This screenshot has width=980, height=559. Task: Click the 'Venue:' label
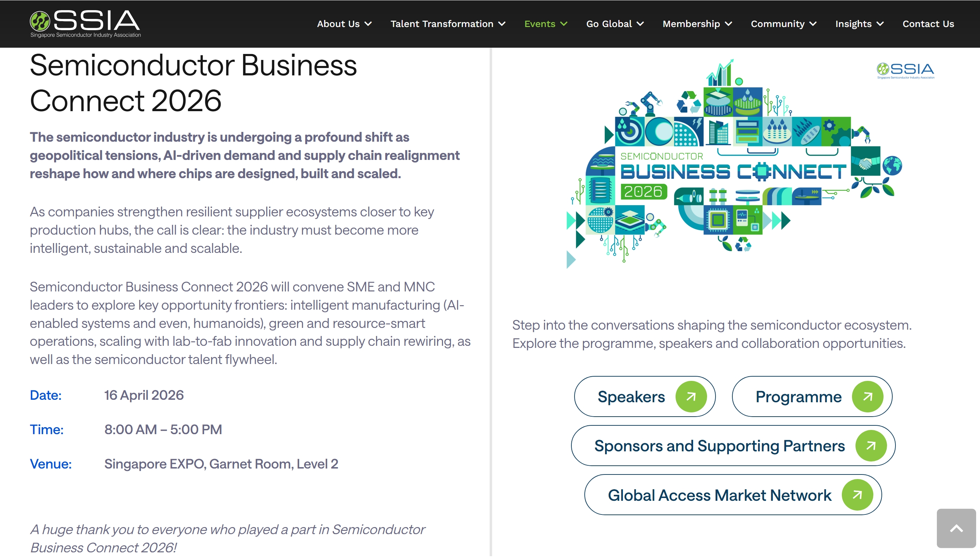pyautogui.click(x=51, y=464)
